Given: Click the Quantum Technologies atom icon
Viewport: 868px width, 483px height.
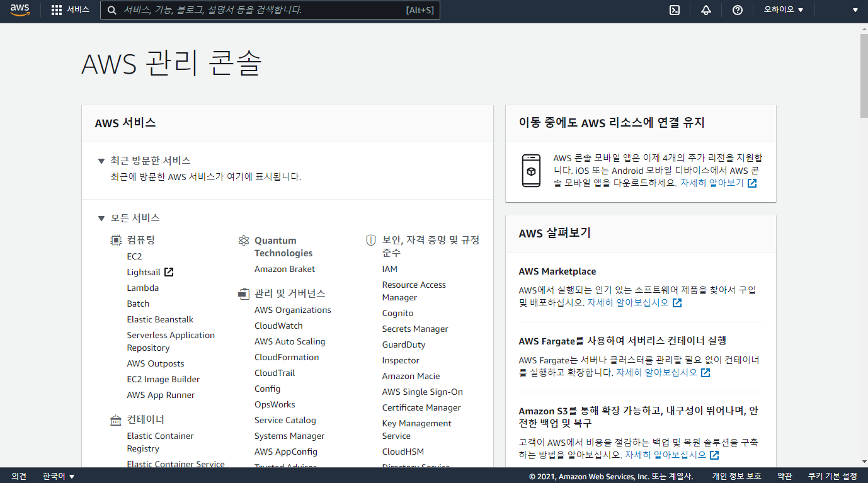Looking at the screenshot, I should coord(244,241).
